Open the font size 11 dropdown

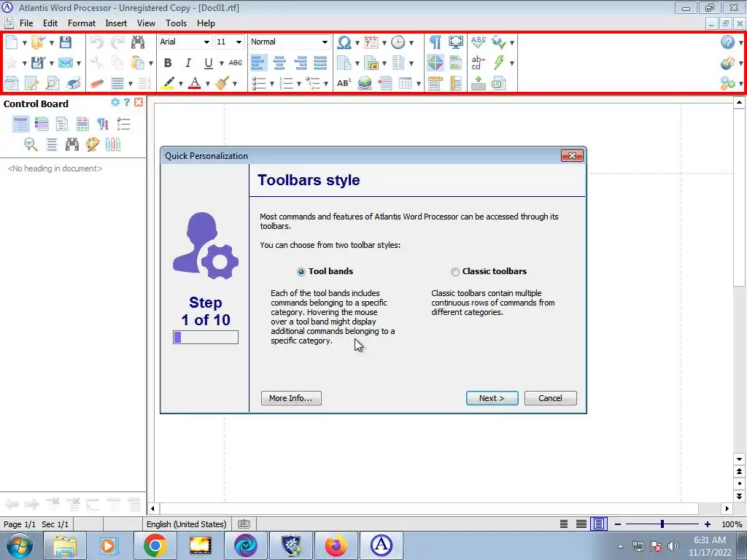pos(239,42)
